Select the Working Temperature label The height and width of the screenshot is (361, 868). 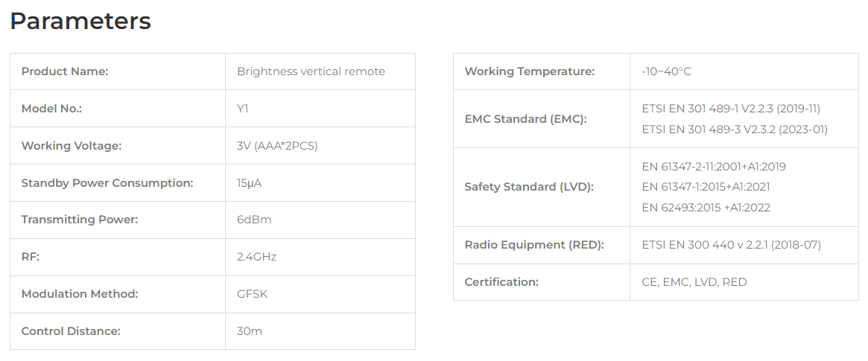[x=529, y=71]
